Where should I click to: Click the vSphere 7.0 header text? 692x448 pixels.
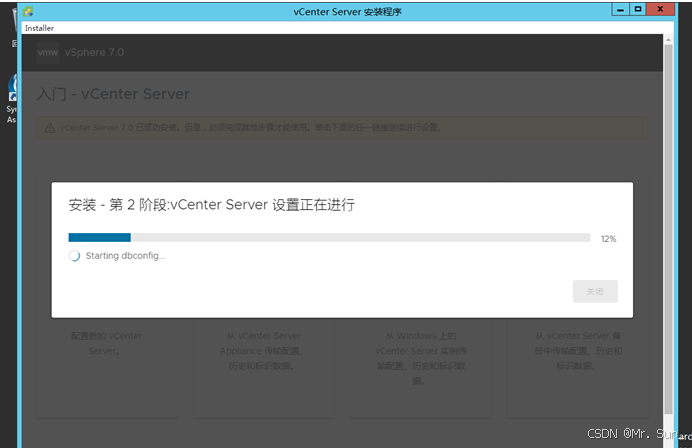tap(94, 53)
